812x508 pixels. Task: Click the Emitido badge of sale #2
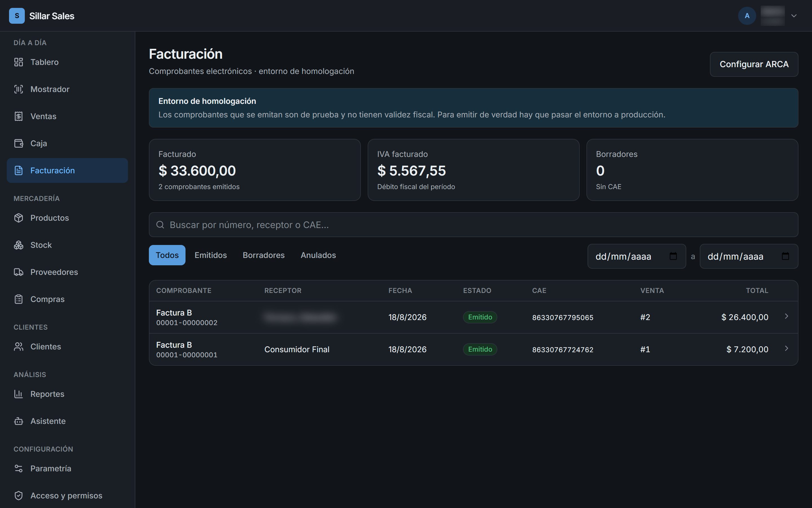click(x=480, y=317)
